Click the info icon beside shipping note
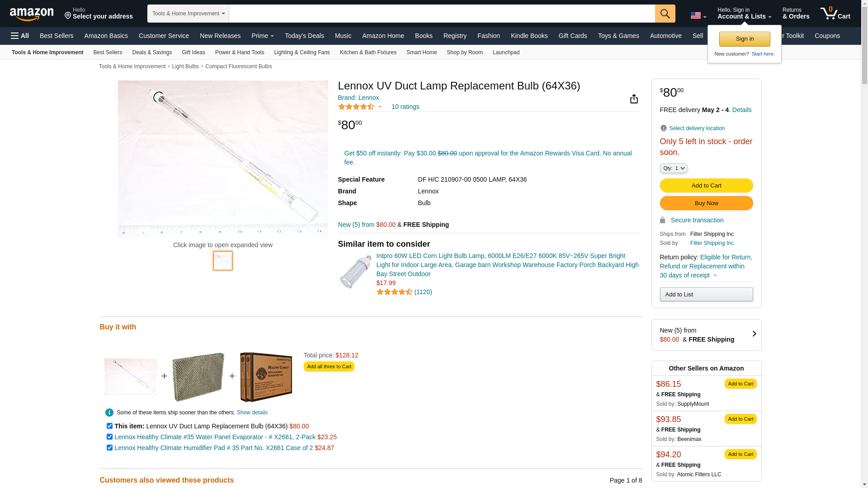This screenshot has width=868, height=488. click(x=109, y=413)
